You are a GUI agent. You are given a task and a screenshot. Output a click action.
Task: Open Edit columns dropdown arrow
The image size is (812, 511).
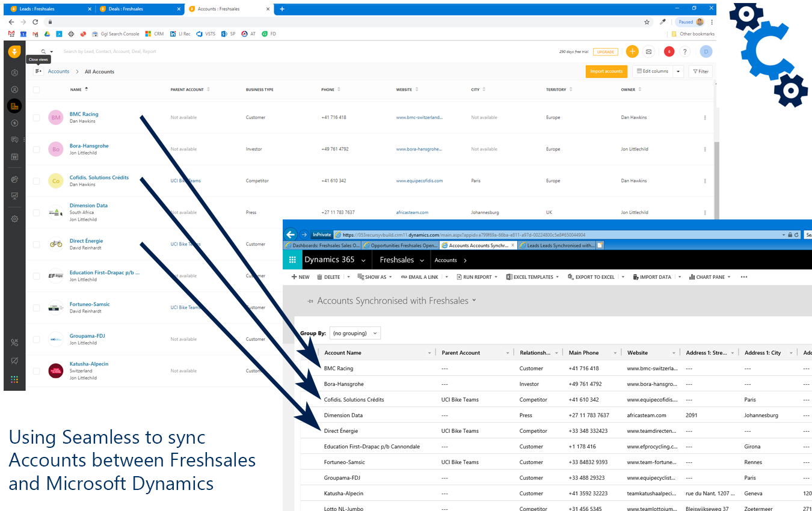pos(678,72)
